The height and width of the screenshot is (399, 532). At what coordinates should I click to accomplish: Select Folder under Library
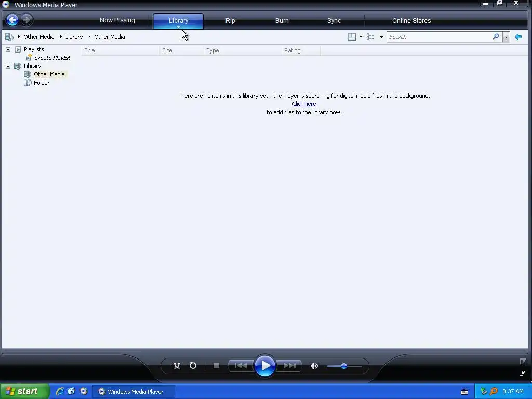click(x=42, y=83)
